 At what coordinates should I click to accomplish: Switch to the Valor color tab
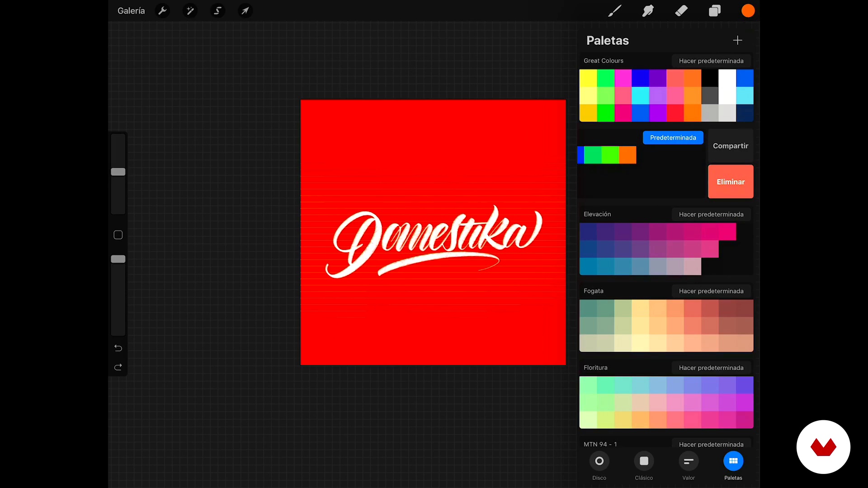tap(689, 466)
